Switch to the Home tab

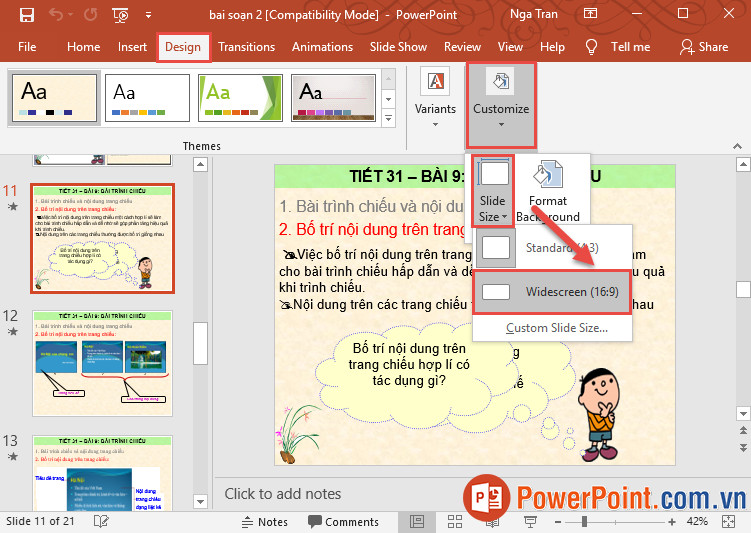pyautogui.click(x=83, y=47)
